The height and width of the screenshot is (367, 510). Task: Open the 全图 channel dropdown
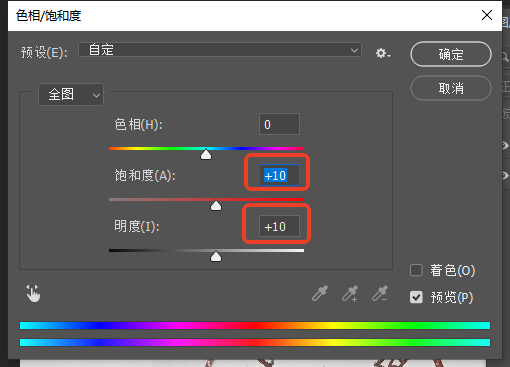click(x=71, y=95)
